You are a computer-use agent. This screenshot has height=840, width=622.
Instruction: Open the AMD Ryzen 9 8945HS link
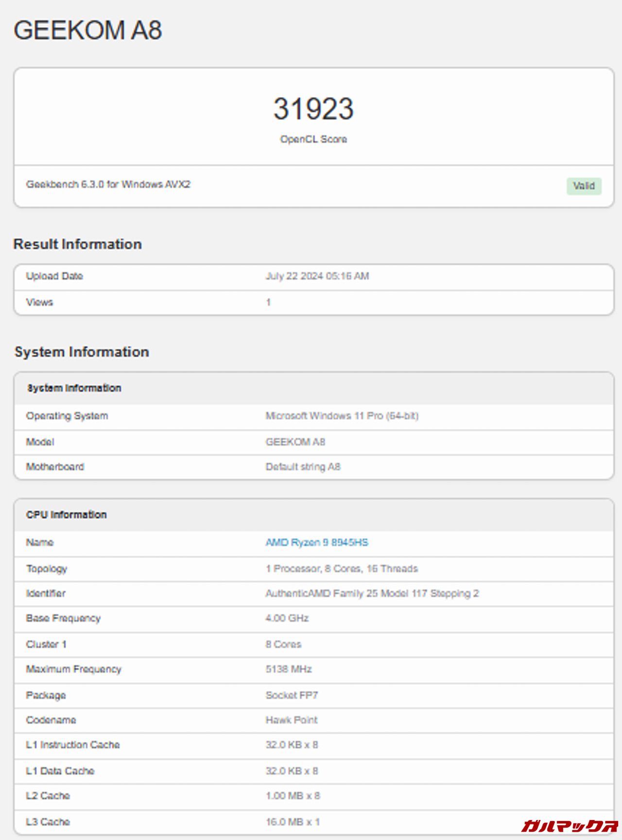click(316, 542)
